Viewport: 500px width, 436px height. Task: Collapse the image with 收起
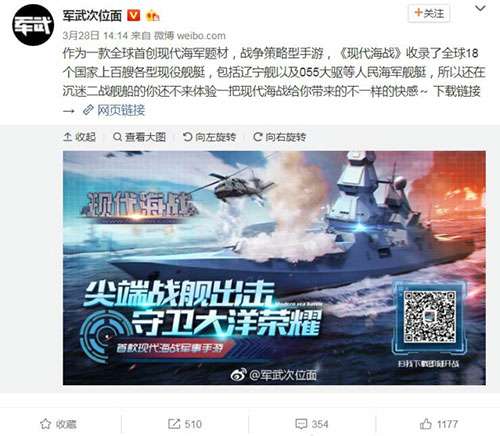pos(79,137)
